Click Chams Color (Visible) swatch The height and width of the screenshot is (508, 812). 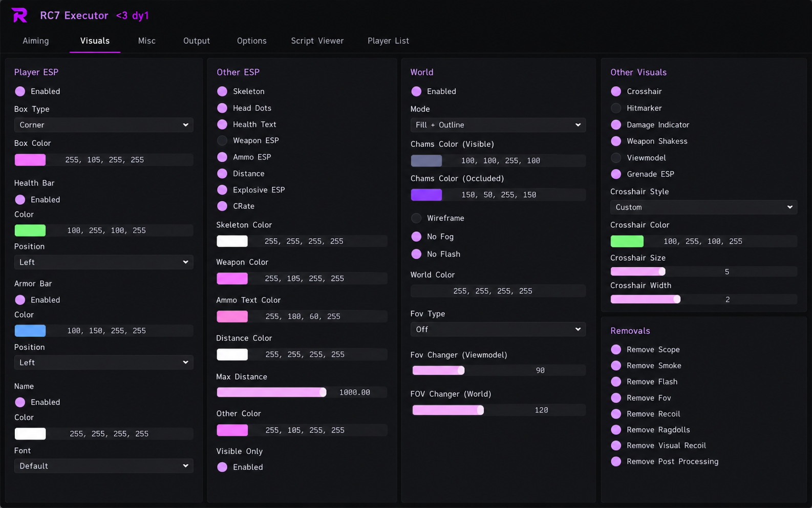point(426,161)
